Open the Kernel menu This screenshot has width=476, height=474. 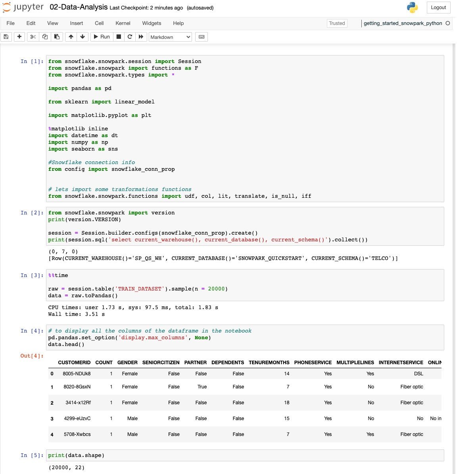click(x=123, y=23)
